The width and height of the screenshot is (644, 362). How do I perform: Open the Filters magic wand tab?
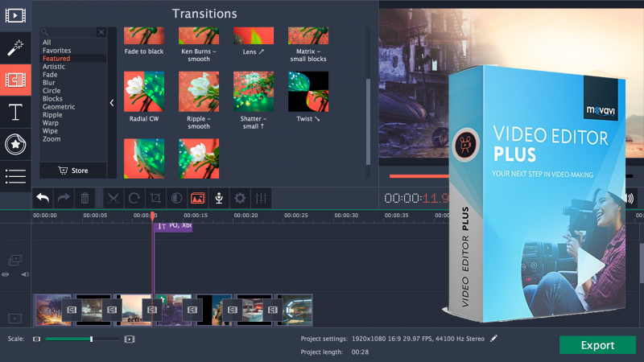15,47
